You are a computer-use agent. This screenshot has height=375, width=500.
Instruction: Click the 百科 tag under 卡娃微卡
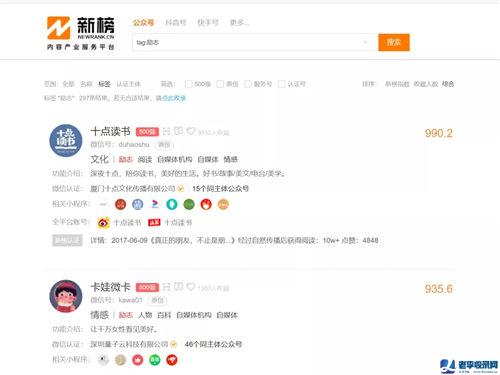(x=164, y=315)
